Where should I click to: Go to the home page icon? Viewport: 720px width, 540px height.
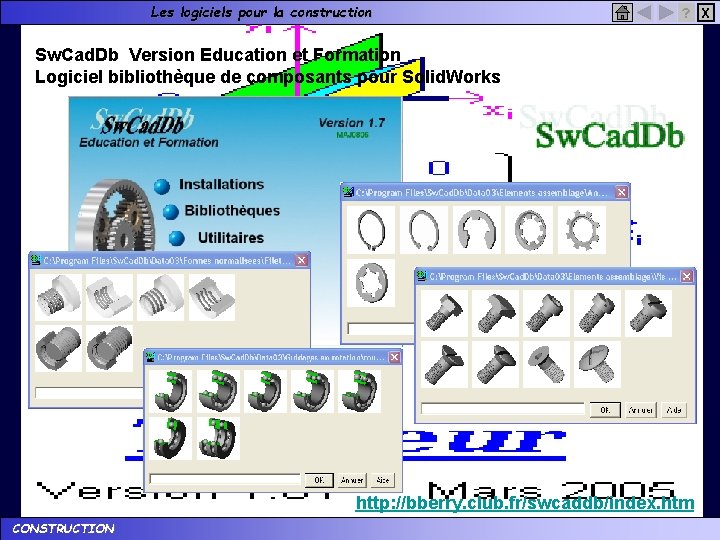622,12
